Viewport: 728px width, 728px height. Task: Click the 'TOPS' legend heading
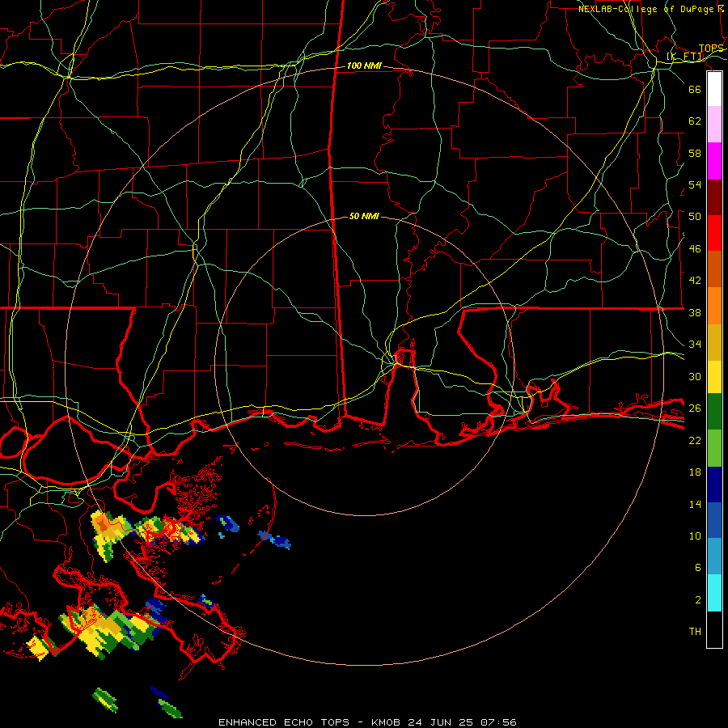pyautogui.click(x=711, y=49)
